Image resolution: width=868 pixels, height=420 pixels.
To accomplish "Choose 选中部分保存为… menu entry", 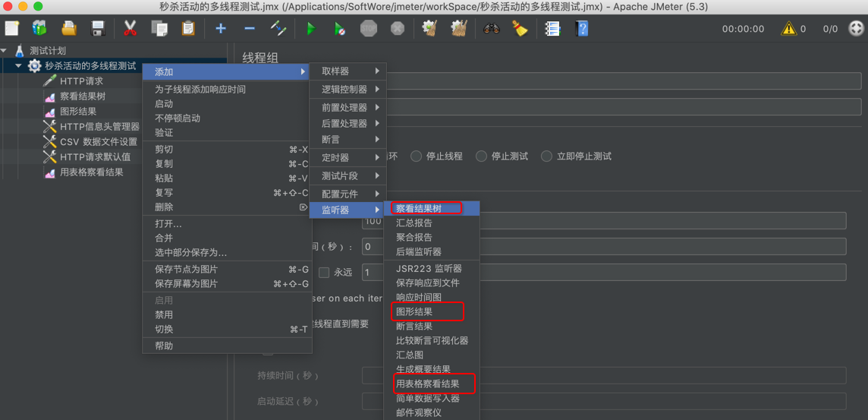I will click(x=227, y=253).
